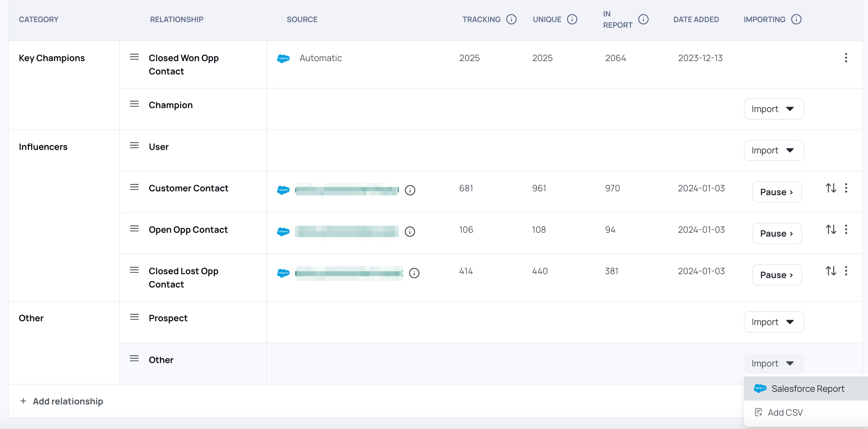
Task: Click the Add CSV icon in the dropdown menu
Action: point(759,412)
